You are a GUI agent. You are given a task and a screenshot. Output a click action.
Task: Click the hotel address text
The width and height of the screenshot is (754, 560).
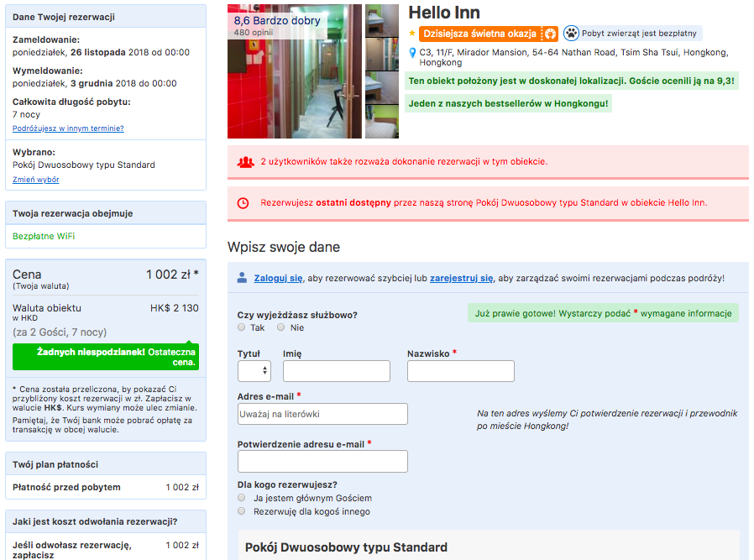tap(573, 57)
